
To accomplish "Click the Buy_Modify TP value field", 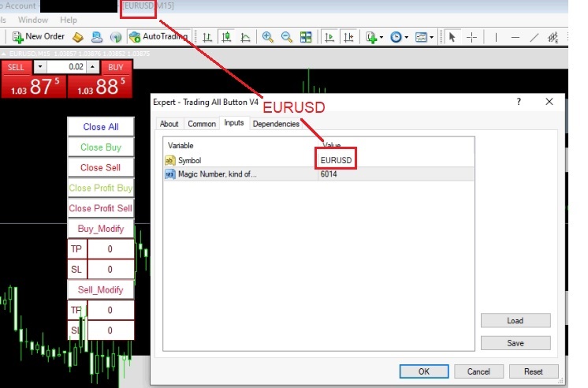I will (110, 248).
